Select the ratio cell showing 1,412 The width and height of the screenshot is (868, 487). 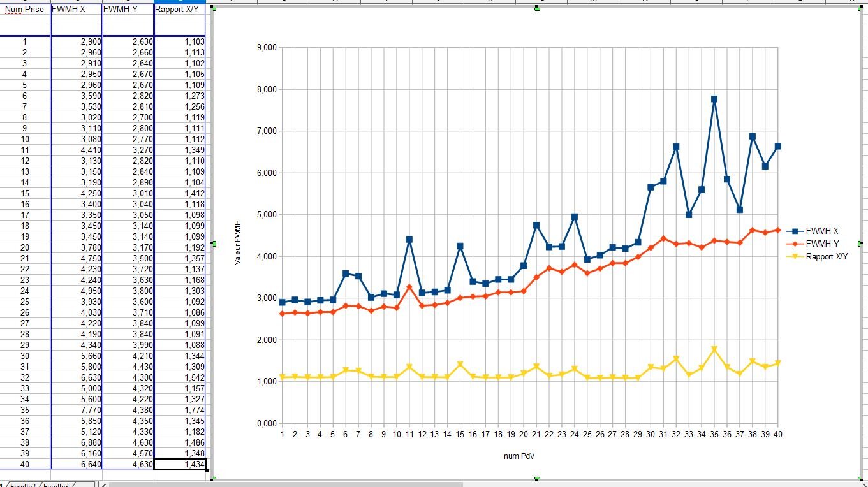pos(180,193)
